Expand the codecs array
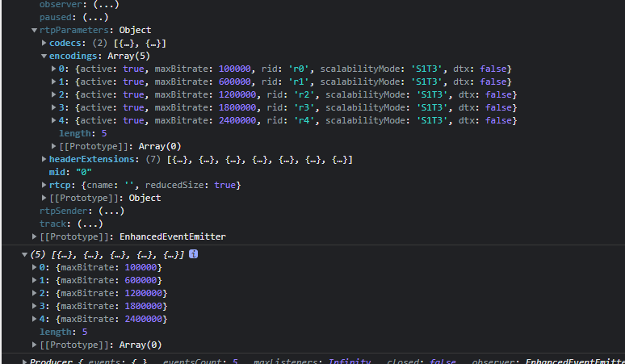 [x=44, y=43]
